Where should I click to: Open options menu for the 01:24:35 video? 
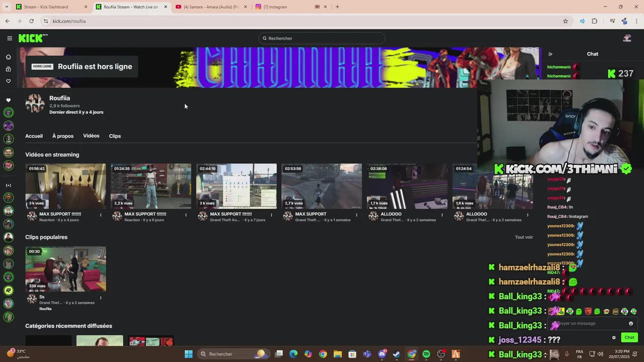(x=186, y=215)
